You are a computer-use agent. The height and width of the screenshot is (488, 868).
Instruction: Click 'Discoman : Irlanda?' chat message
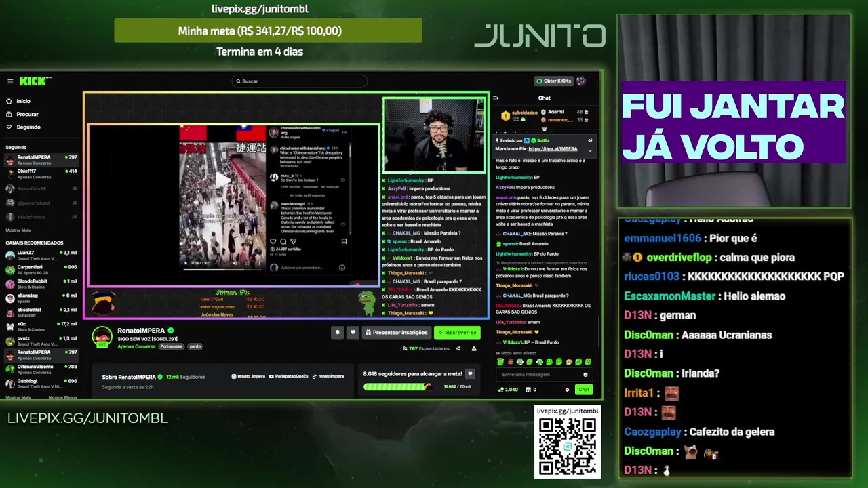coord(672,373)
